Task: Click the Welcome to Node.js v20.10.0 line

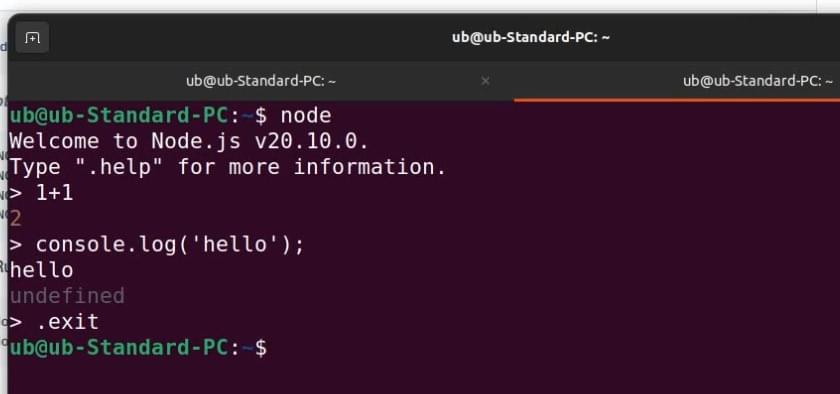Action: [189, 142]
